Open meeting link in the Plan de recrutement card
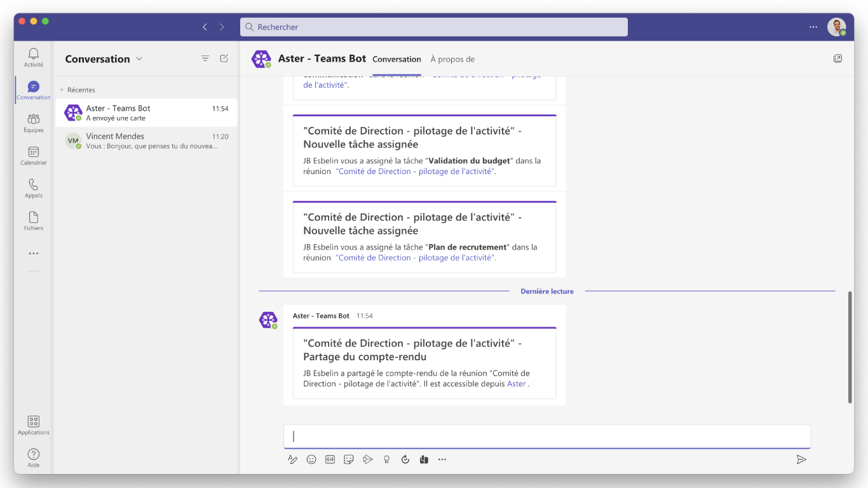Image resolution: width=868 pixels, height=488 pixels. (x=415, y=258)
